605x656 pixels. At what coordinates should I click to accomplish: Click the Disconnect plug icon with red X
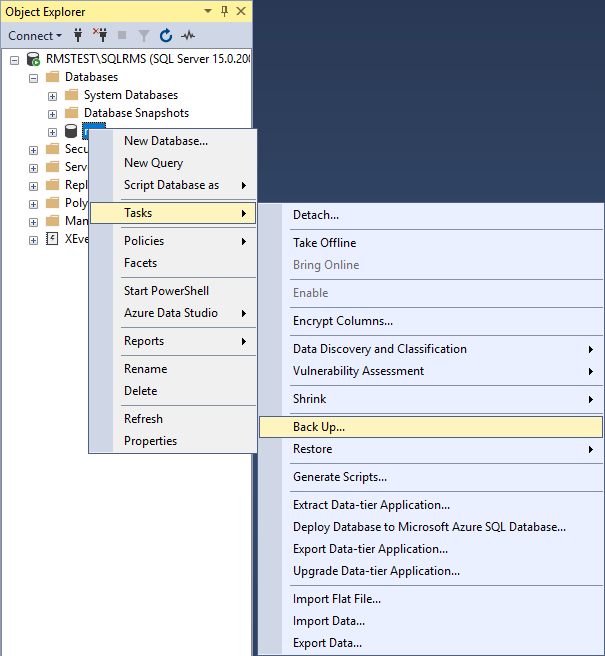(x=100, y=36)
